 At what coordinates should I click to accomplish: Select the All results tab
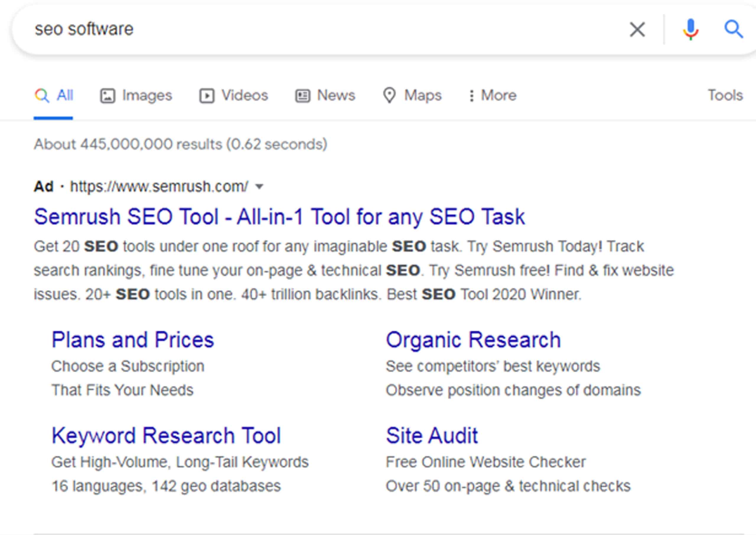pyautogui.click(x=54, y=96)
